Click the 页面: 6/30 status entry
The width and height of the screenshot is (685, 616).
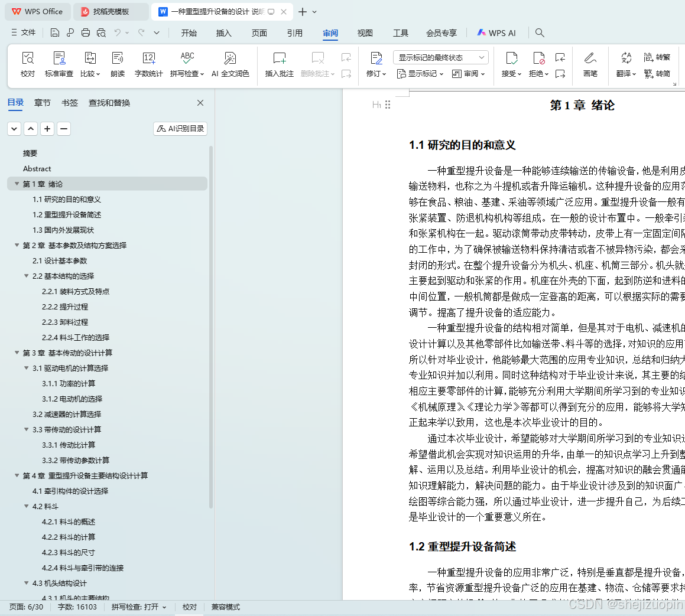[26, 607]
